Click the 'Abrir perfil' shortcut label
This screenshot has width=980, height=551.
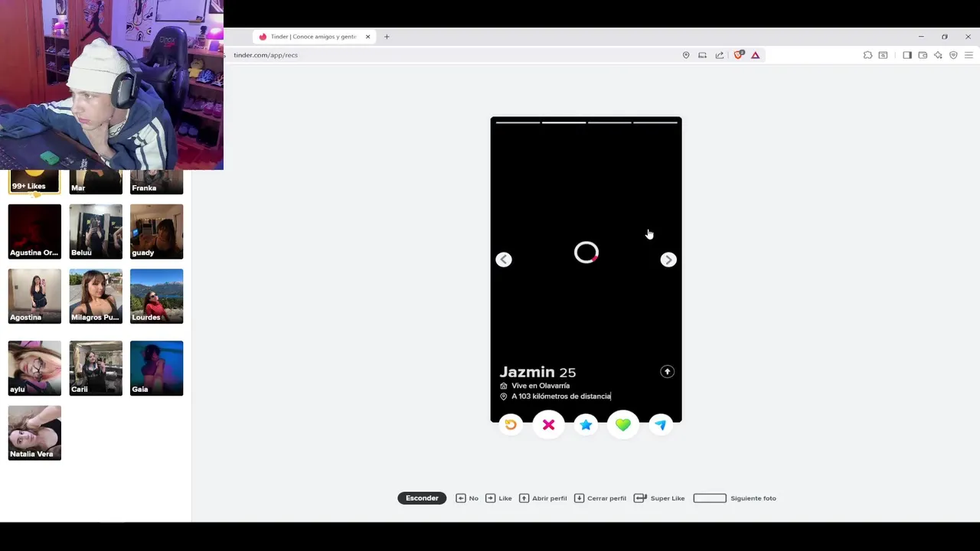(x=550, y=498)
